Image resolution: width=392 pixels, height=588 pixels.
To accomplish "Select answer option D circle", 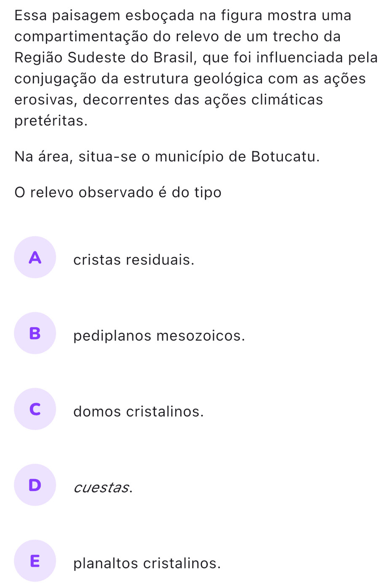I will click(x=35, y=485).
